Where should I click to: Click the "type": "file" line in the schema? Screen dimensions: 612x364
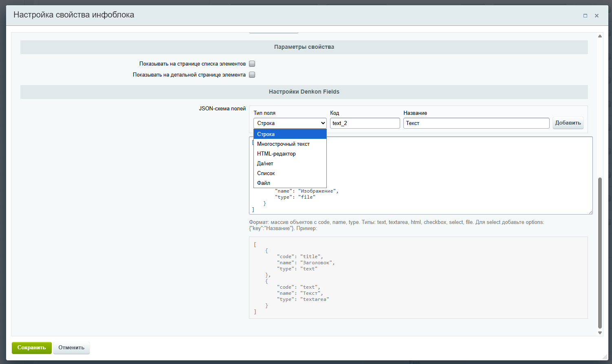pyautogui.click(x=295, y=197)
